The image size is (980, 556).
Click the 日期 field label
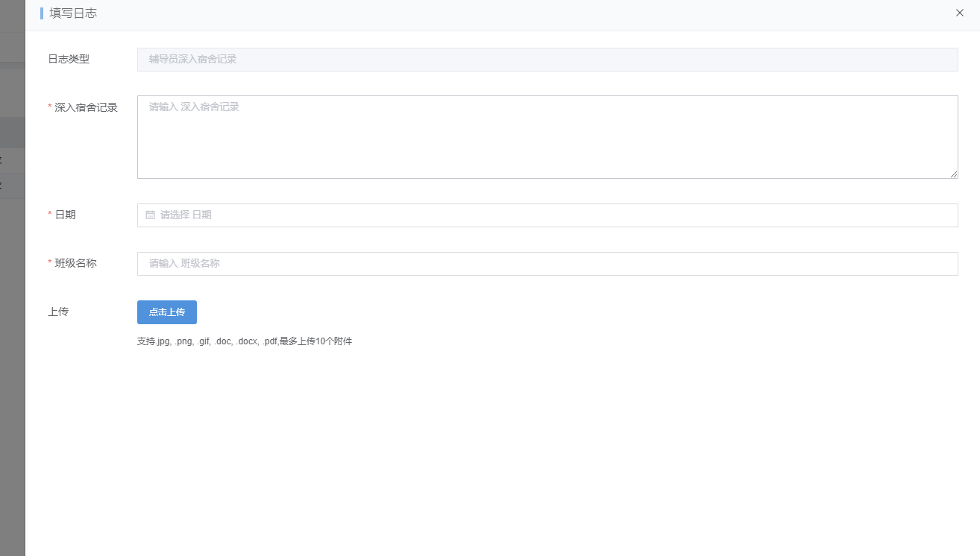point(65,215)
